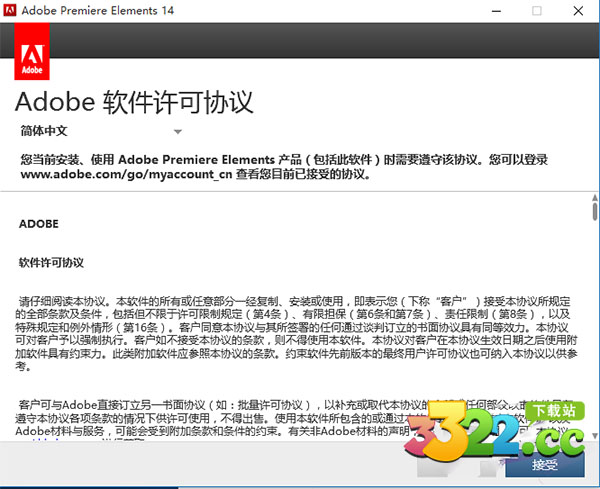Close the Adobe Premiere Elements 14 window
The width and height of the screenshot is (600, 489).
581,11
